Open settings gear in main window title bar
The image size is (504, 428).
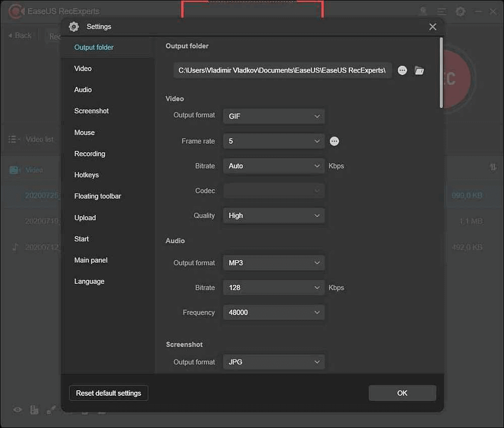tap(460, 12)
